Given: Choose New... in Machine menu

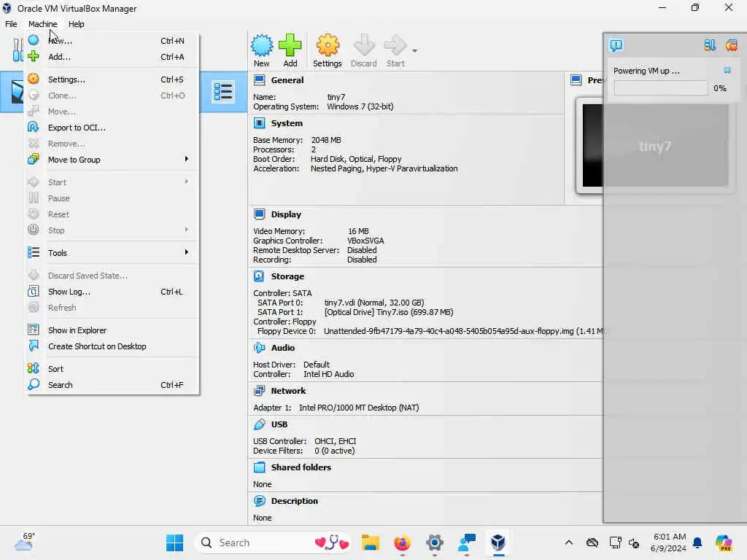Looking at the screenshot, I should point(112,41).
